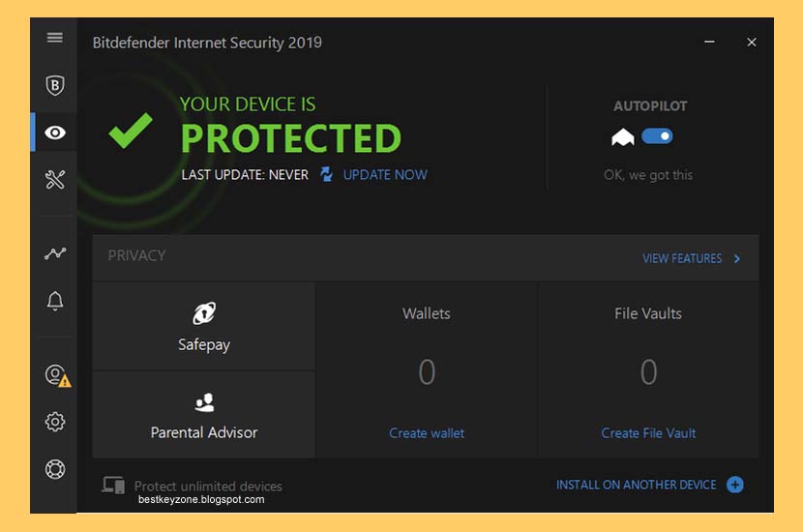
Task: Open the Settings gear
Action: click(55, 422)
